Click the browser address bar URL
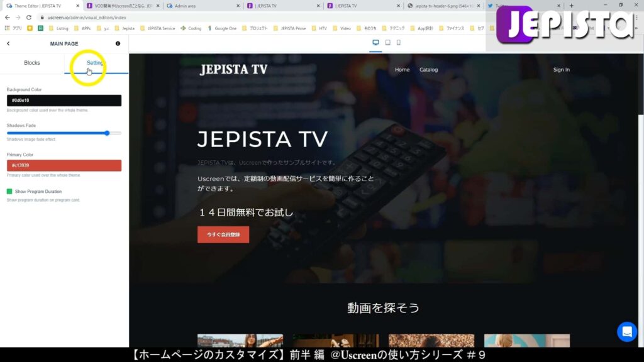Viewport: 644px width, 362px height. point(87,18)
